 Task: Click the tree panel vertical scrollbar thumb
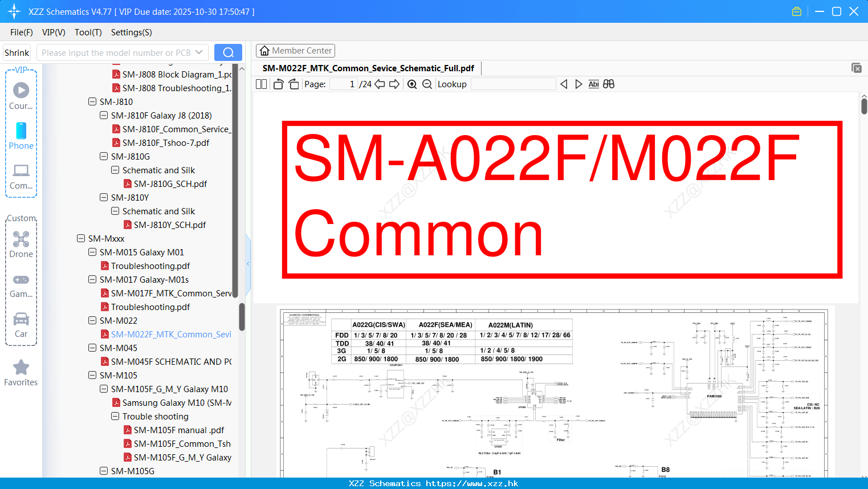242,317
